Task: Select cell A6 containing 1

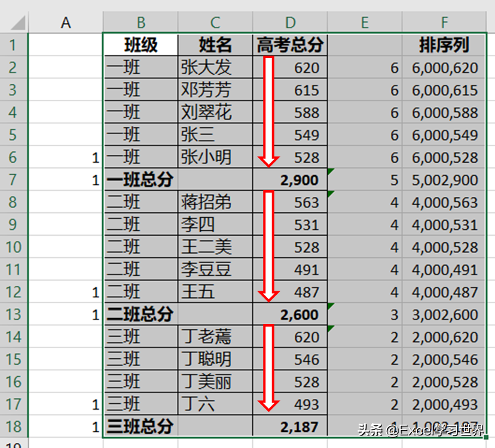Action: point(66,157)
